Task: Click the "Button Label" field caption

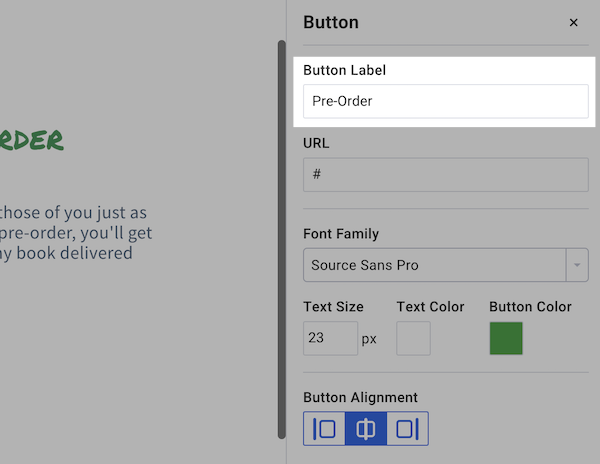Action: pyautogui.click(x=344, y=70)
